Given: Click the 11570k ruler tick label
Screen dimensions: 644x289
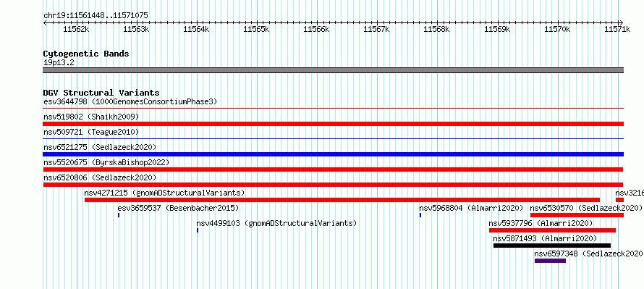Looking at the screenshot, I should tap(557, 29).
